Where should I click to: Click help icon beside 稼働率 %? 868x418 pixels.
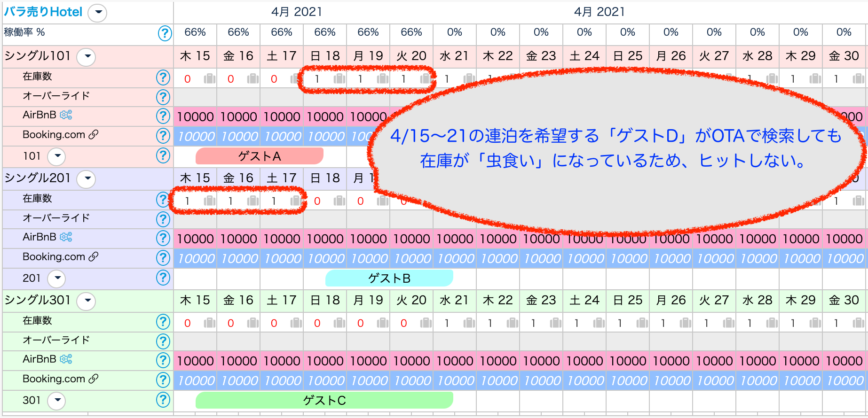[165, 33]
